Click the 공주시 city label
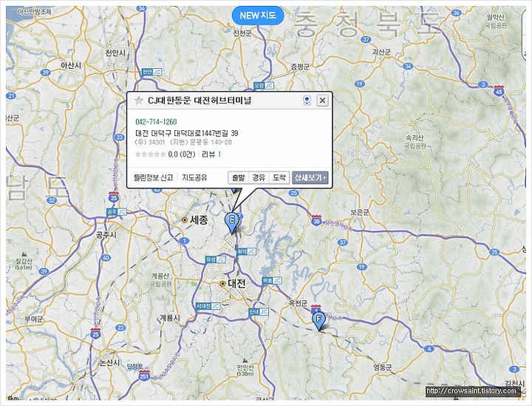 coord(106,235)
